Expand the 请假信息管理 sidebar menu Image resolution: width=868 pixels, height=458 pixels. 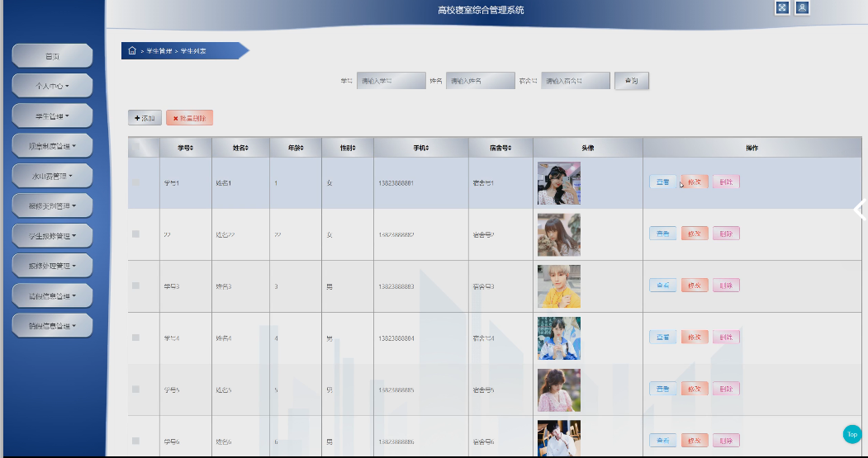pos(52,295)
